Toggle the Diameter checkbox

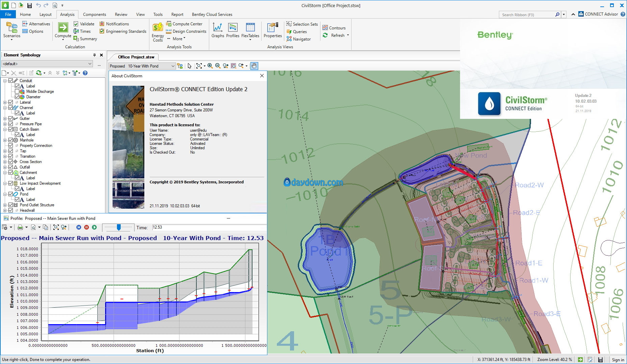(x=17, y=97)
